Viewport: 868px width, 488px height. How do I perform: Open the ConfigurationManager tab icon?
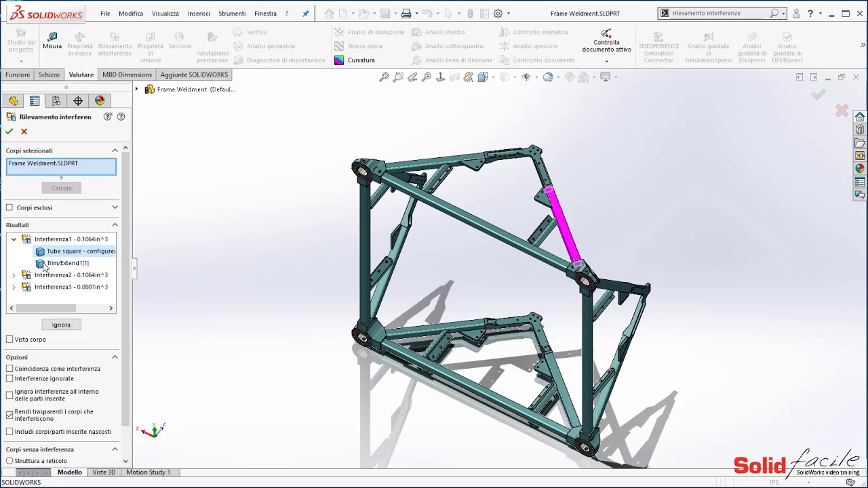click(x=56, y=101)
